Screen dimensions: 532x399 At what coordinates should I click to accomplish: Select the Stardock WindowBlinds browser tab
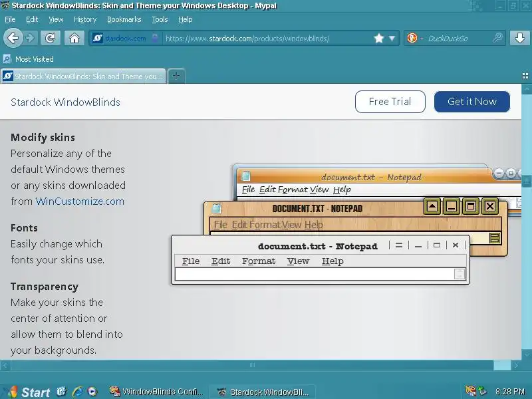pos(84,76)
